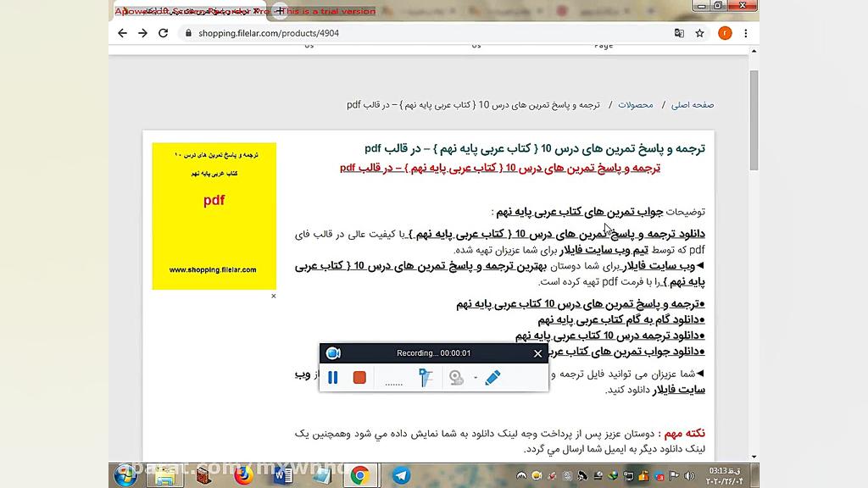Select the صفحه اصلی breadcrumb item

click(x=693, y=104)
